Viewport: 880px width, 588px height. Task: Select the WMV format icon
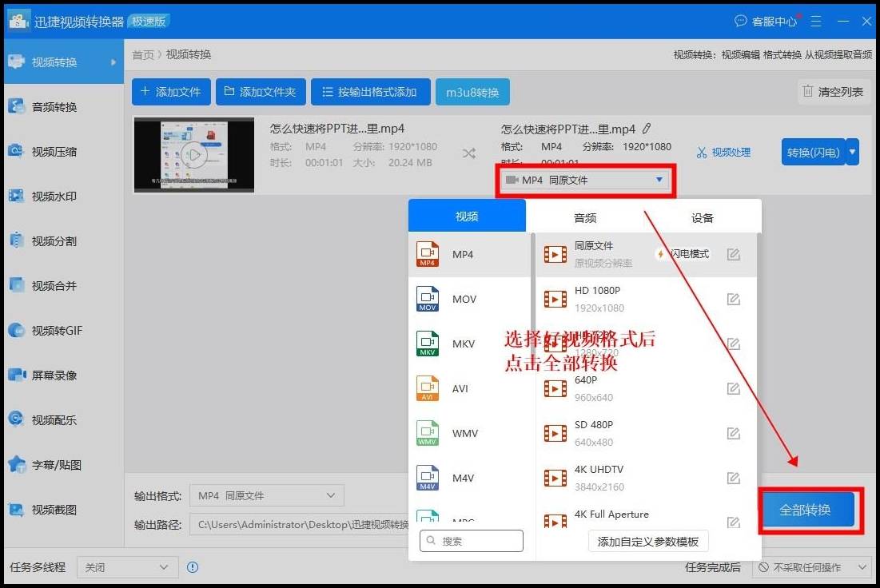click(428, 433)
